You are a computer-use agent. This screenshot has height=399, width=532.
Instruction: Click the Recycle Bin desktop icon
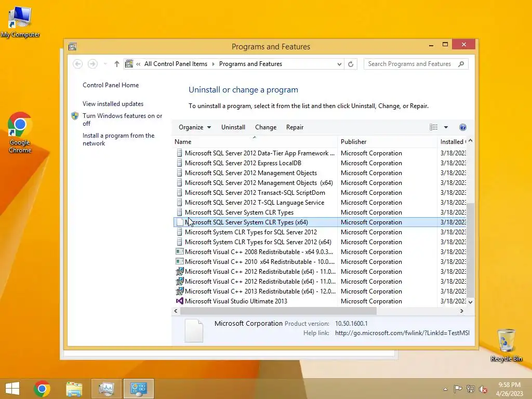506,345
